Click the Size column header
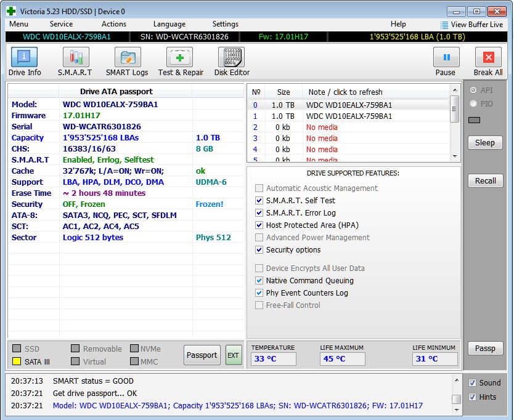The image size is (514, 420). [284, 92]
